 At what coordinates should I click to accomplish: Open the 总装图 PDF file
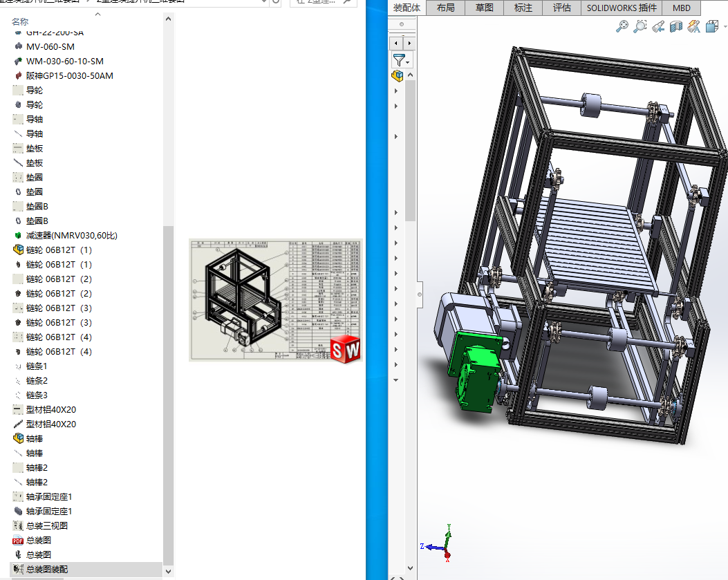point(38,540)
